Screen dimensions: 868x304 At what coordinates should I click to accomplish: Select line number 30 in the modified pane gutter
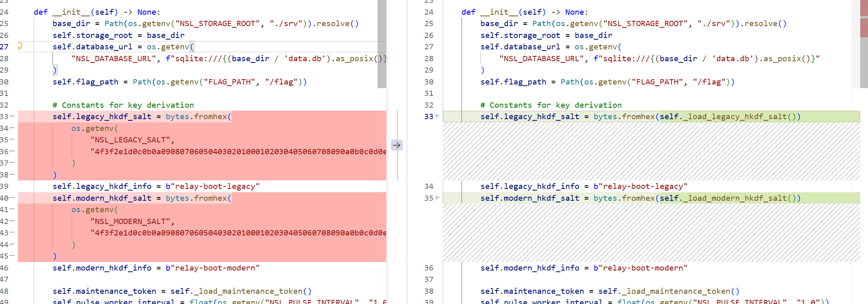429,82
